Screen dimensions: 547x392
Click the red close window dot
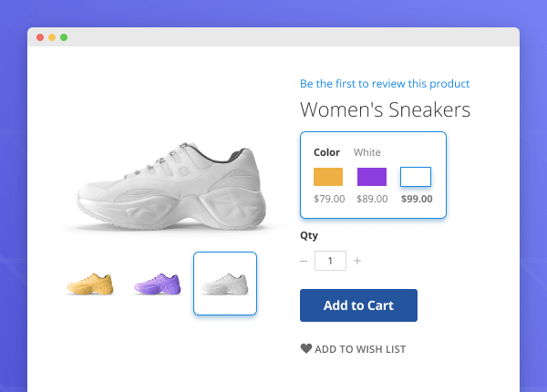(40, 37)
